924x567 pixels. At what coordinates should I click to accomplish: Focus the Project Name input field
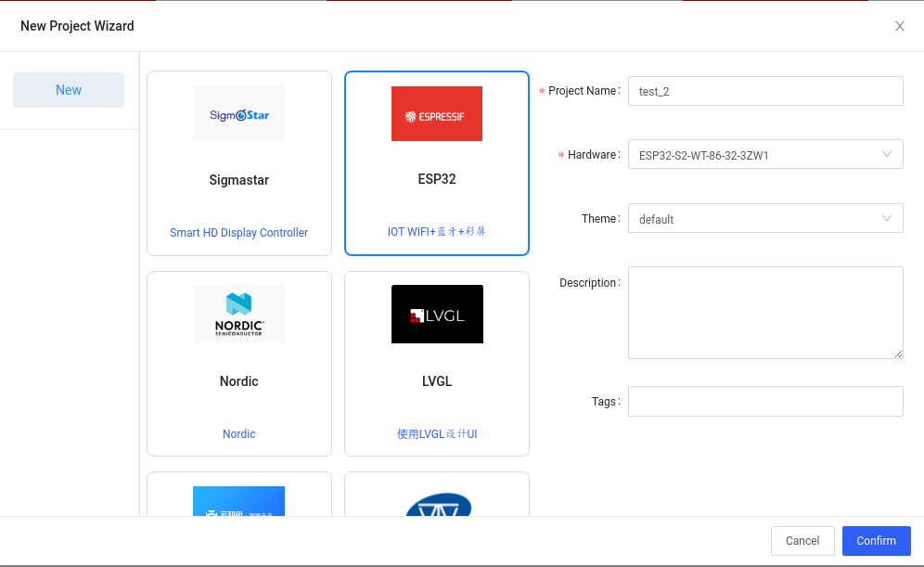(x=765, y=91)
